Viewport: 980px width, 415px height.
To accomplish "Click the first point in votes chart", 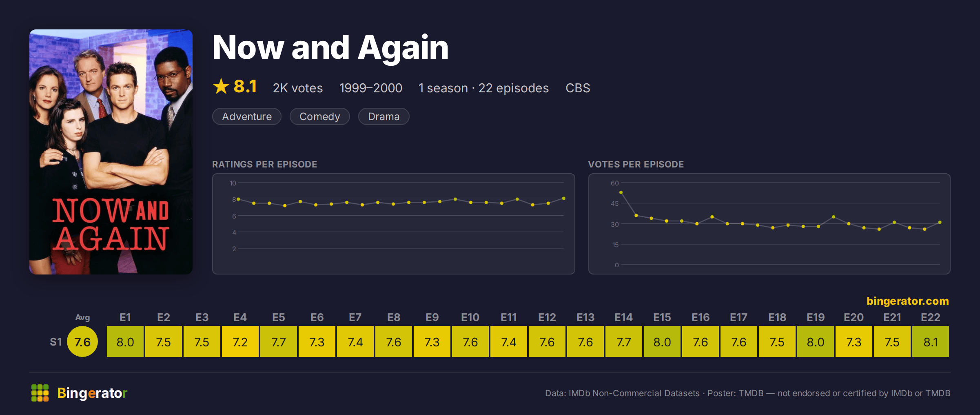I will point(621,192).
